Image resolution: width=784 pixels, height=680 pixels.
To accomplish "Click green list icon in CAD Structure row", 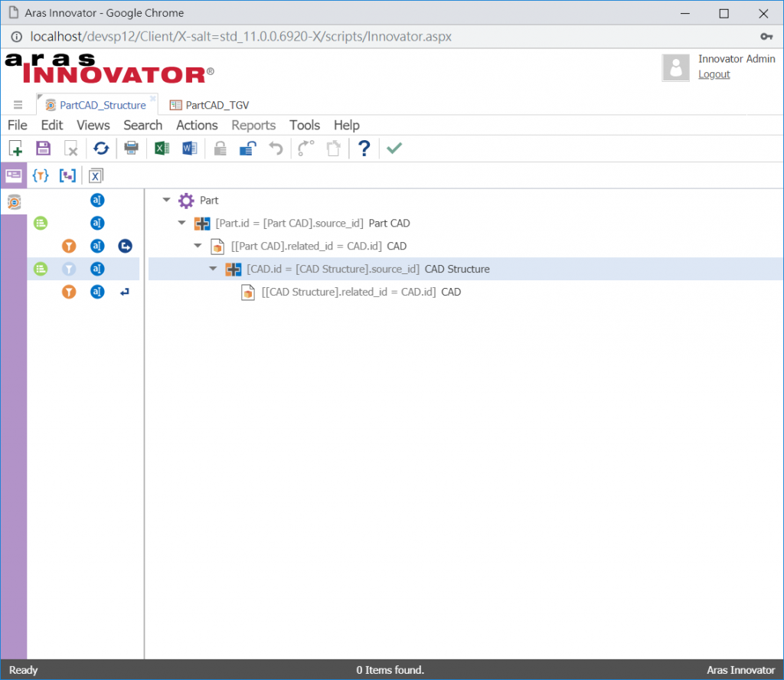I will (41, 269).
